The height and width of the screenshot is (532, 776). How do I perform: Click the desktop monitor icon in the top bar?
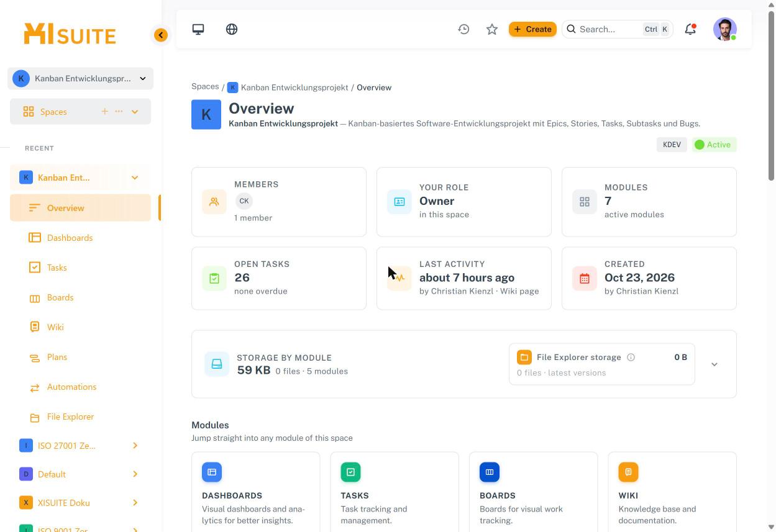point(198,29)
